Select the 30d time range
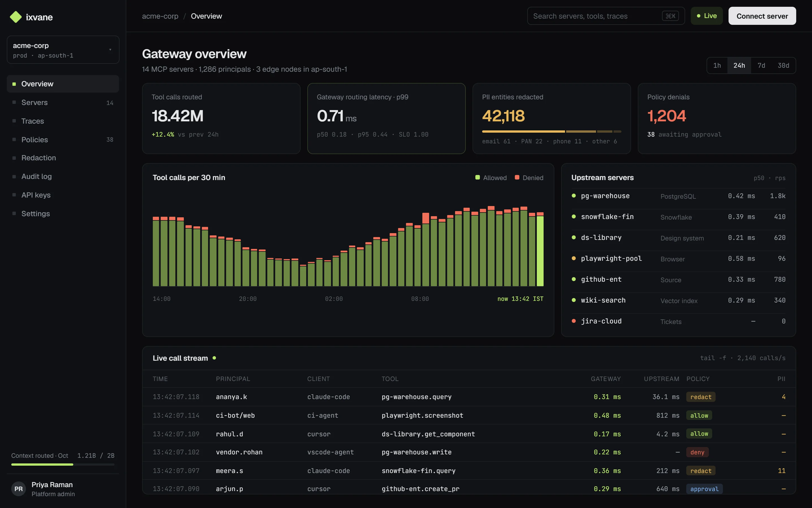 tap(784, 65)
